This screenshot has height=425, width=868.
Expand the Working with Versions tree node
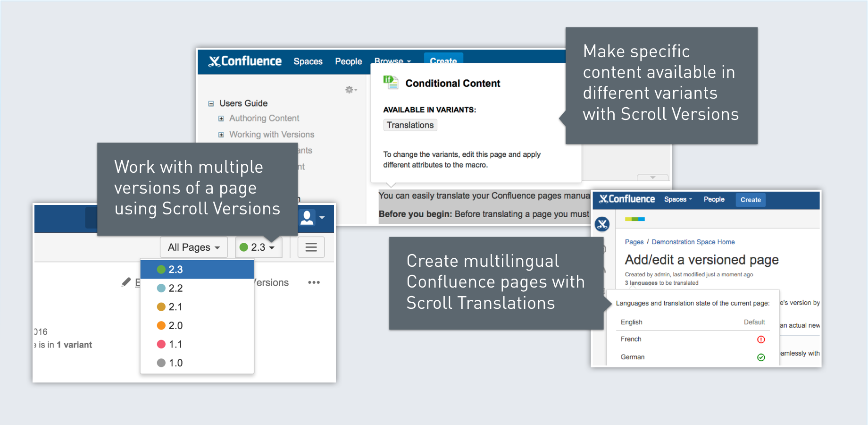(221, 135)
